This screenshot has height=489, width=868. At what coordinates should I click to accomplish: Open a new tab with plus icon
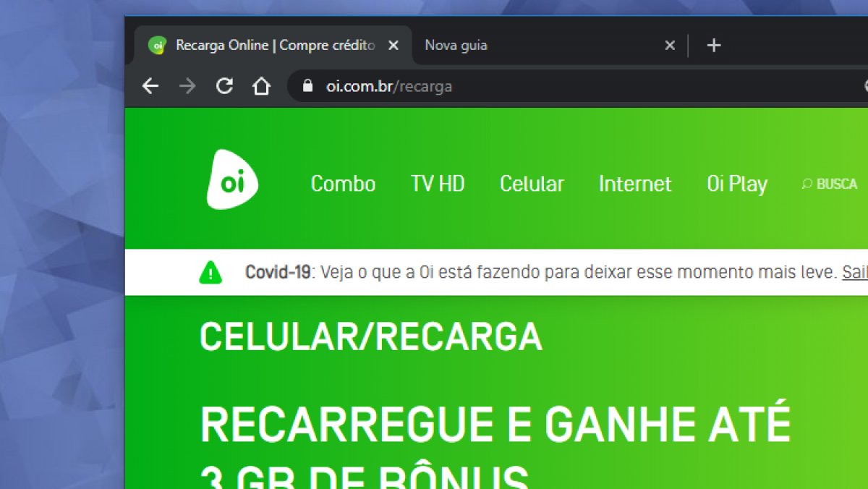point(714,46)
